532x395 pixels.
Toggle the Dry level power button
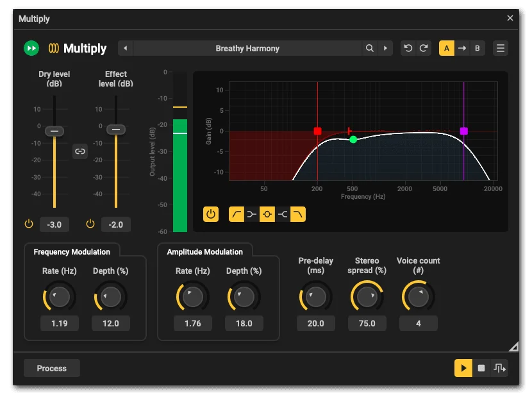[29, 224]
